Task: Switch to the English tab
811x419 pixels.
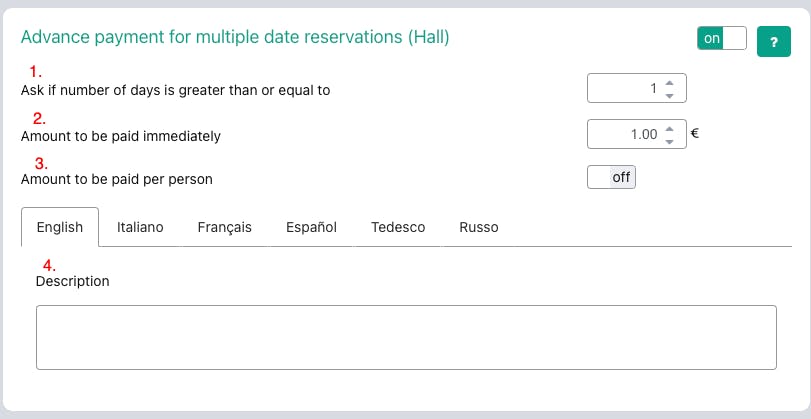Action: pos(59,227)
